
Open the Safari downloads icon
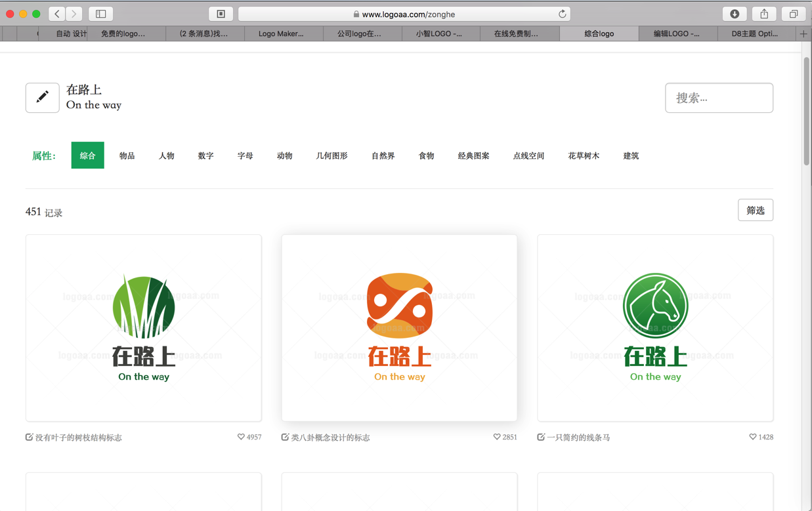pyautogui.click(x=735, y=14)
